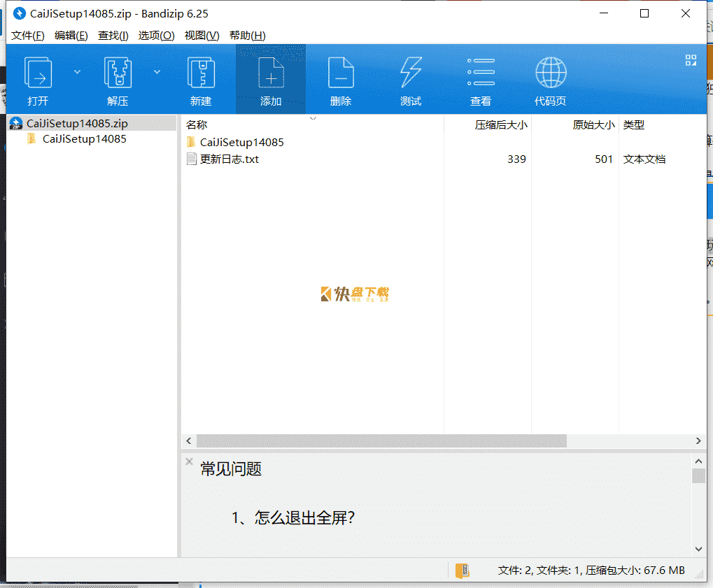This screenshot has width=713, height=588.
Task: Click the horizontal scrollbar thumb
Action: (381, 440)
